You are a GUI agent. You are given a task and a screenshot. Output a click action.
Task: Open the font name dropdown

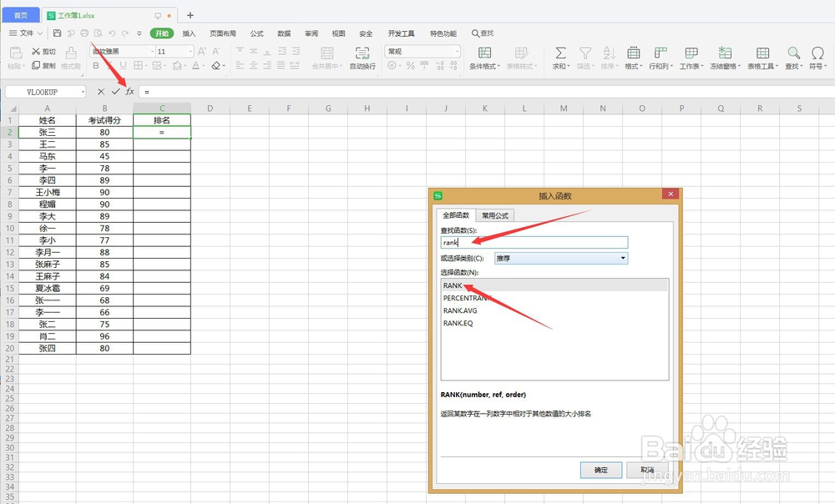click(x=152, y=52)
